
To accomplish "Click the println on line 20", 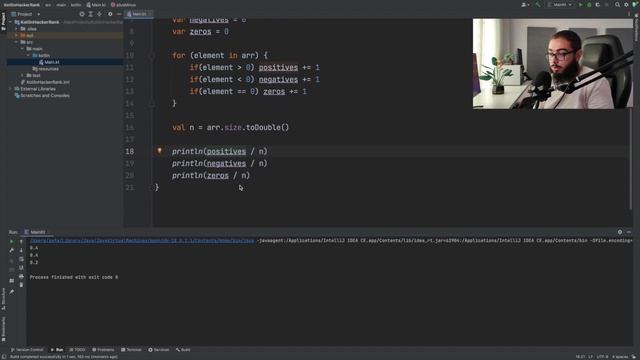I will coord(187,176).
